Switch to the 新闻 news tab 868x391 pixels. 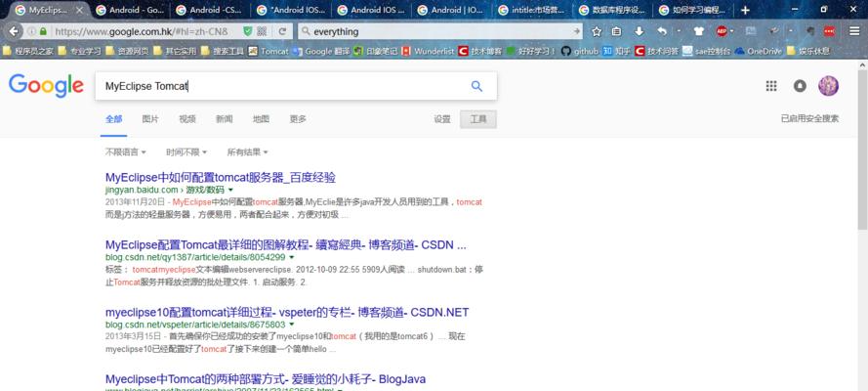225,119
